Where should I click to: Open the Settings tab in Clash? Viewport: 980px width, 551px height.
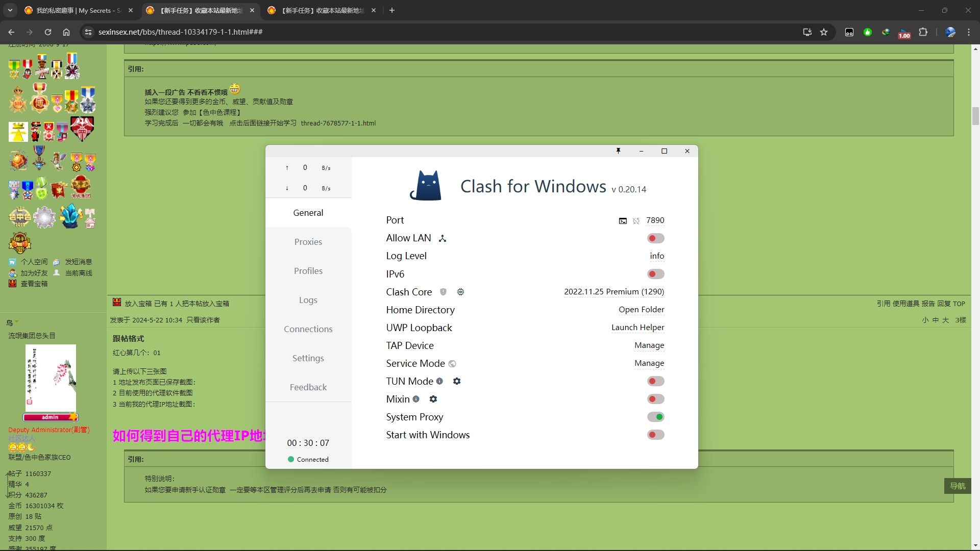pyautogui.click(x=308, y=358)
